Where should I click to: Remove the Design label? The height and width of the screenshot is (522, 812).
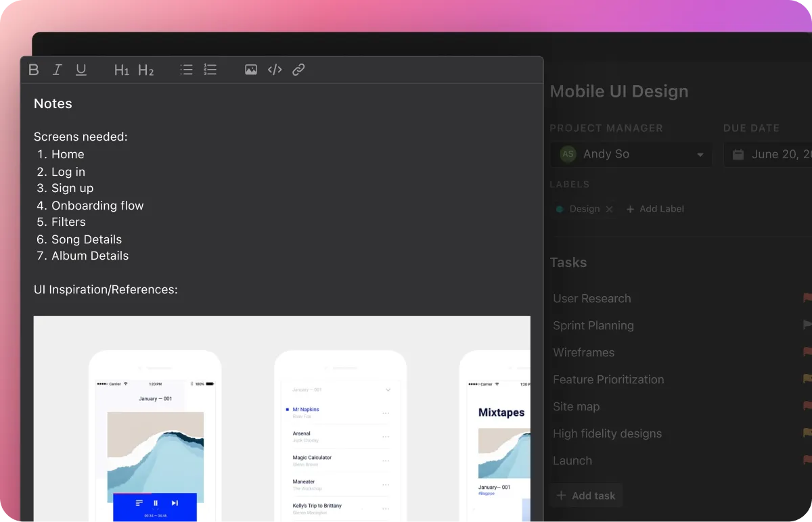pos(609,210)
